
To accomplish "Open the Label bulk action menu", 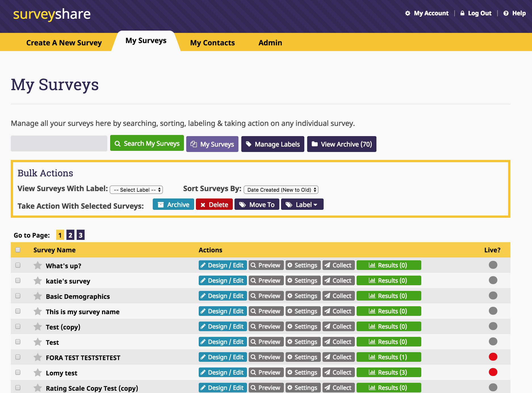I will pos(302,204).
